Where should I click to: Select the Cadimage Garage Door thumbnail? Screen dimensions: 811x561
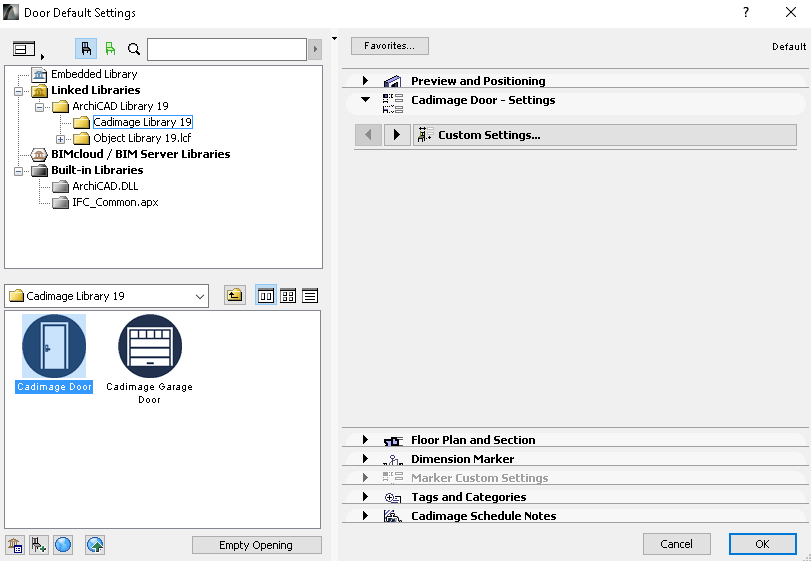150,346
